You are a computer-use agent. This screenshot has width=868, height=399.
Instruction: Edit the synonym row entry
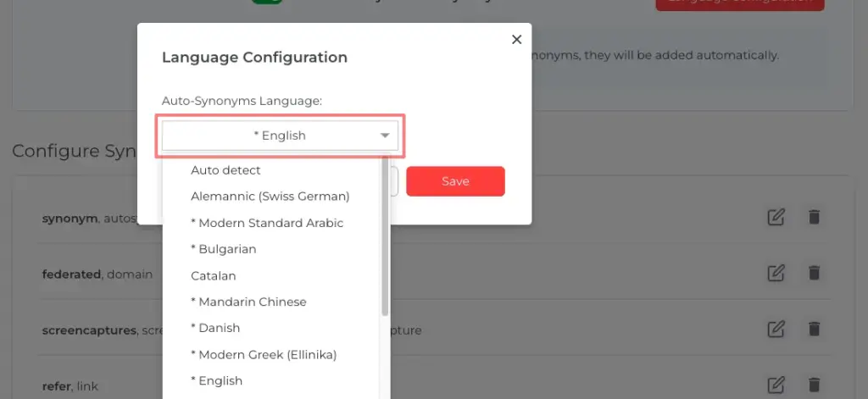[x=776, y=218]
